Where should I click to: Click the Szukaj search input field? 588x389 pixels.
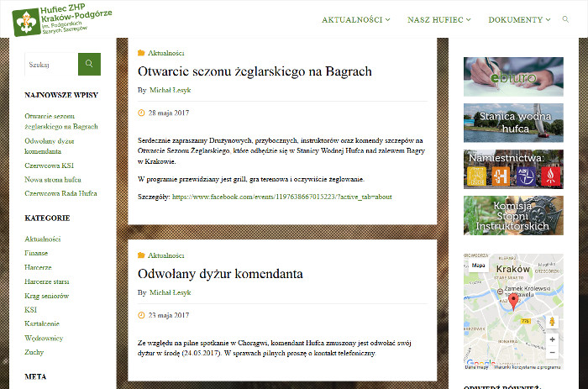tap(51, 65)
